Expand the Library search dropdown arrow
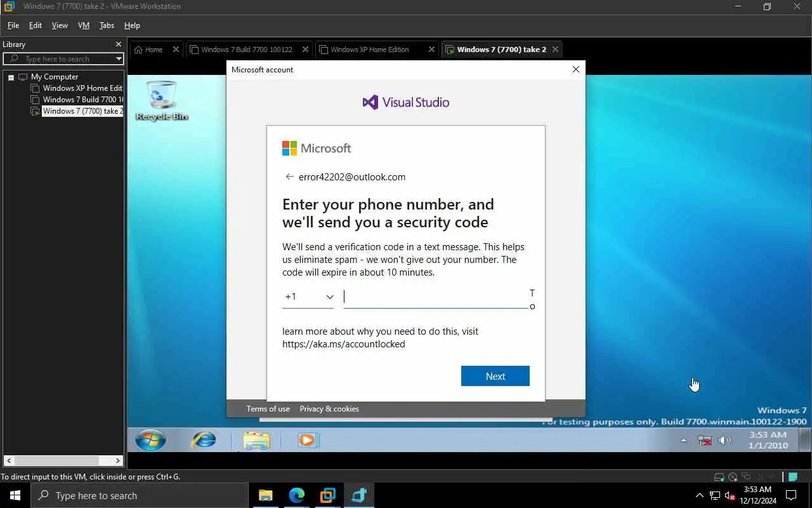Image resolution: width=812 pixels, height=508 pixels. (x=119, y=59)
